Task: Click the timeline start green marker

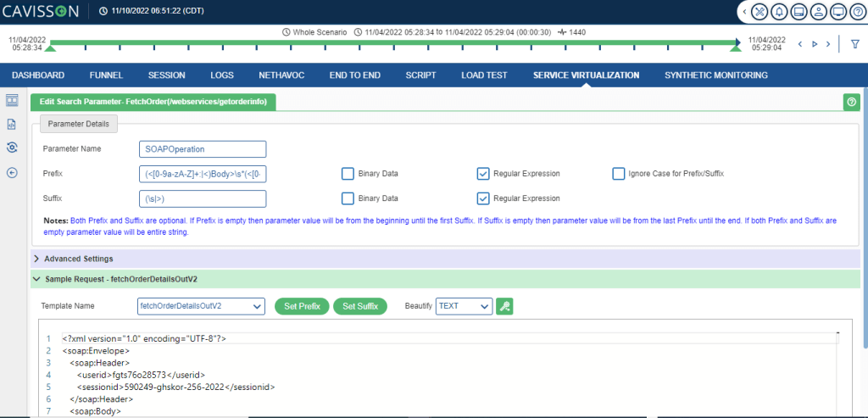Action: pos(50,49)
